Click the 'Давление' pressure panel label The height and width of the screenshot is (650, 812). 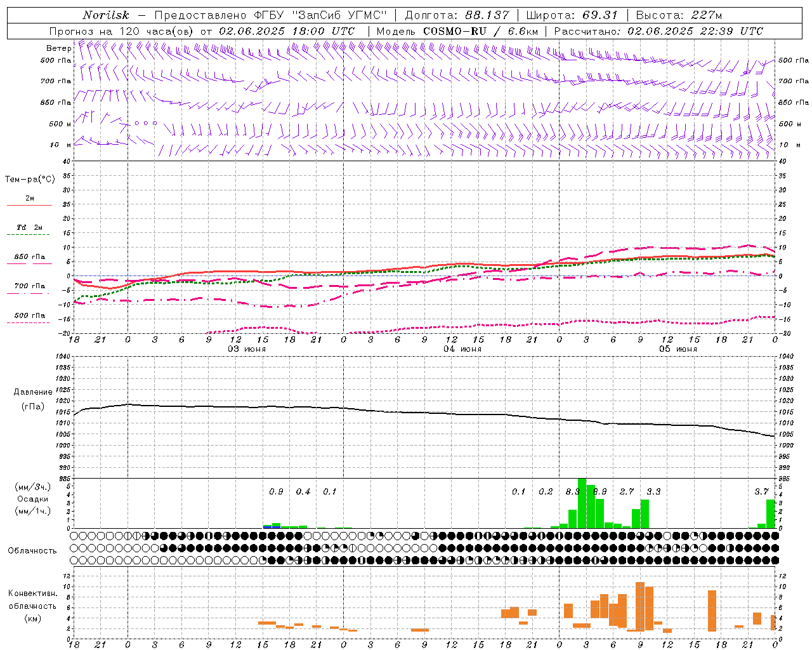(33, 392)
